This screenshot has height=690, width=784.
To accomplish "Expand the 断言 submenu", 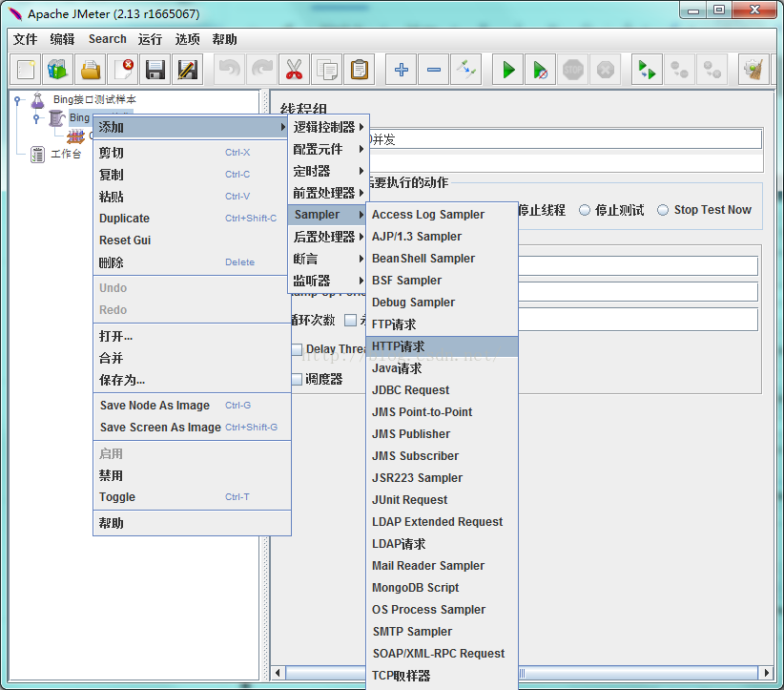I will (328, 259).
